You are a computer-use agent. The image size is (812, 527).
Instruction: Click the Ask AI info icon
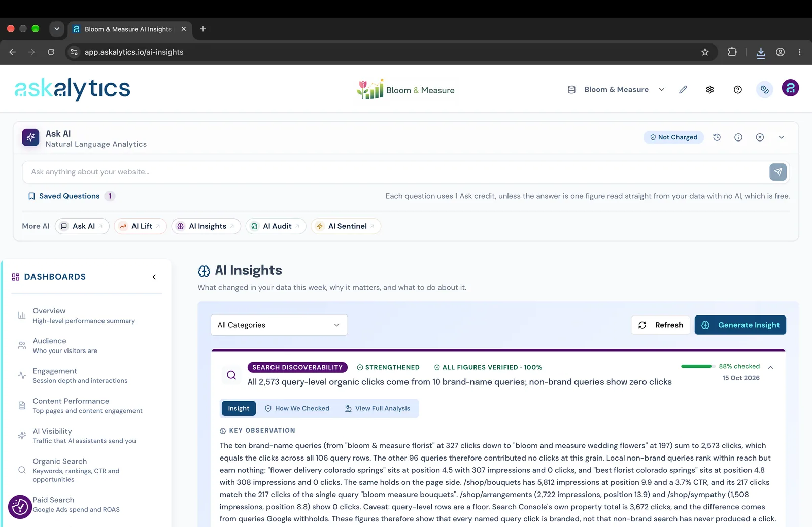pos(738,137)
